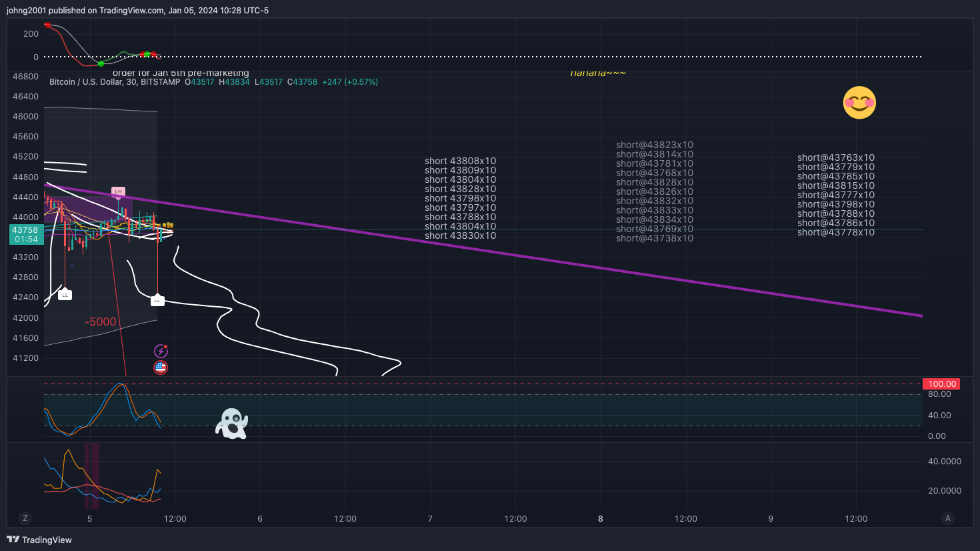
Task: Click the johng2001 published header text
Action: [x=137, y=11]
